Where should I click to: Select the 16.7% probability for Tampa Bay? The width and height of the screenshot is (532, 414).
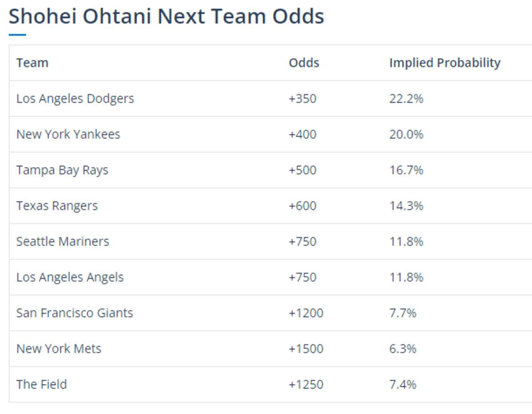[406, 170]
